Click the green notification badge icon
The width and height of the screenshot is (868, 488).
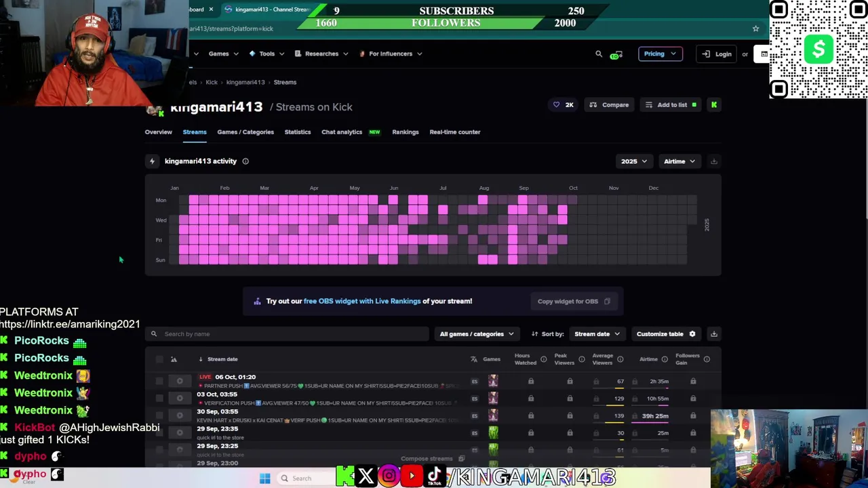point(615,54)
